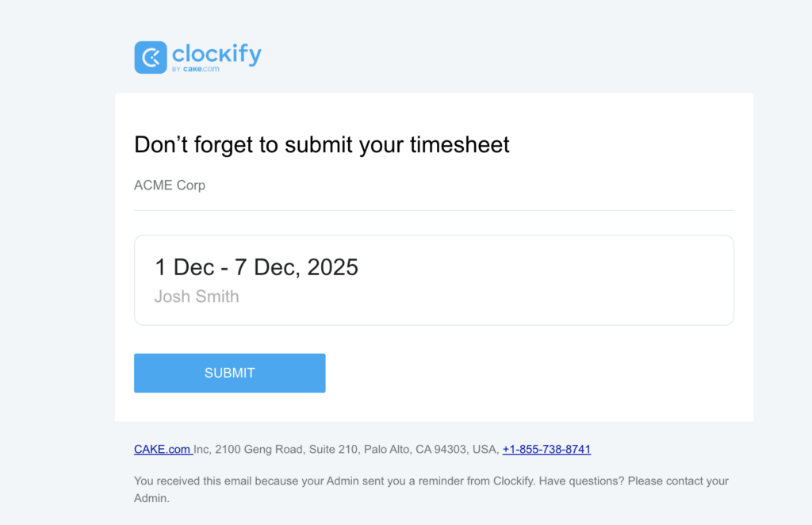Click 'Have questions?' in the footer
The height and width of the screenshot is (525, 812).
(x=577, y=481)
